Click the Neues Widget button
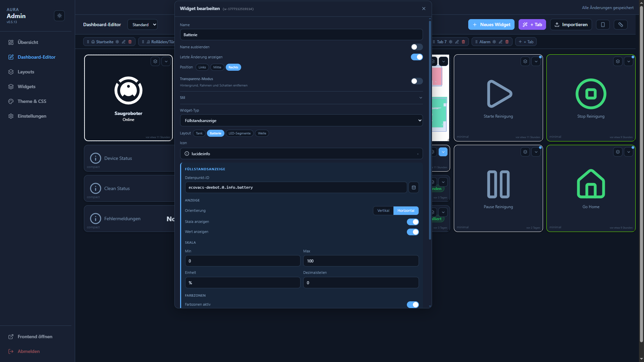 (491, 24)
